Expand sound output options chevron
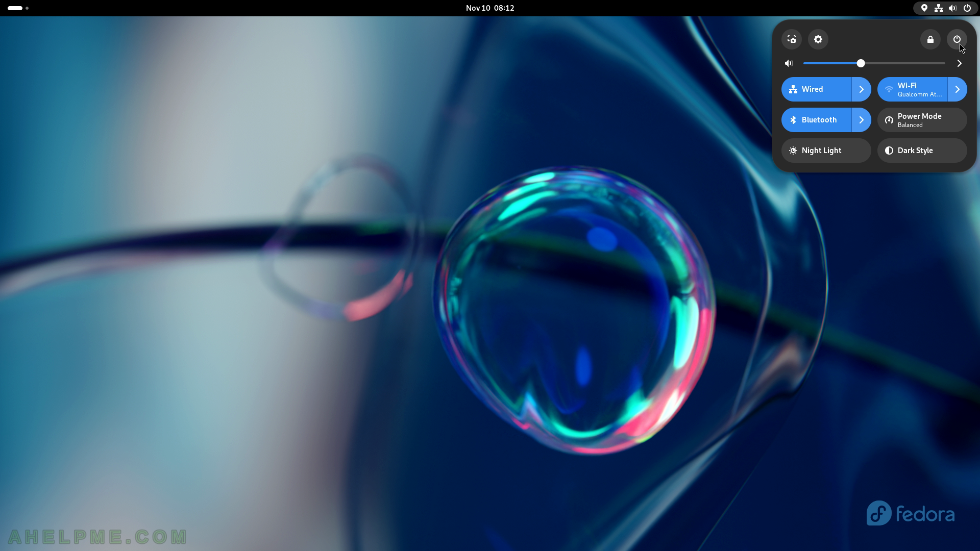The height and width of the screenshot is (551, 980). coord(959,63)
